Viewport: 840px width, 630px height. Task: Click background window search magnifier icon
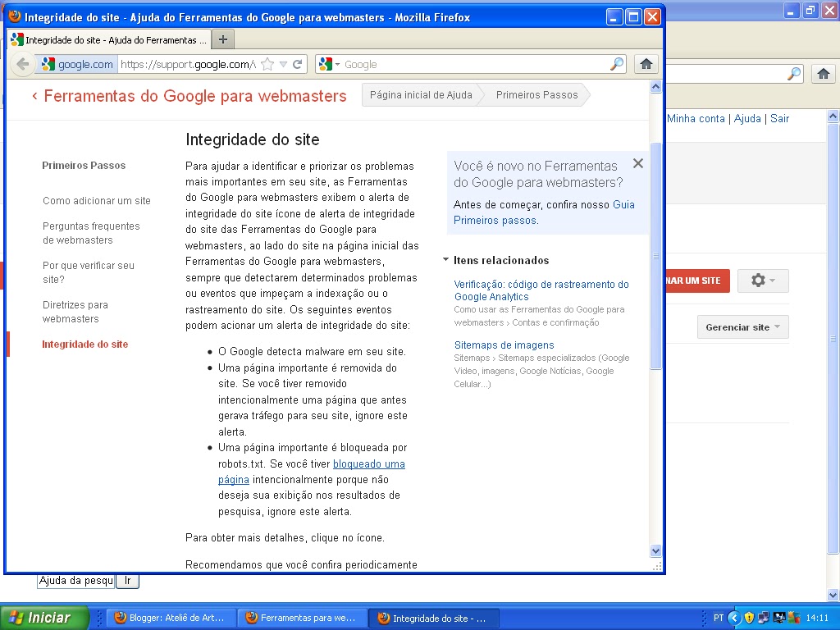(x=794, y=74)
